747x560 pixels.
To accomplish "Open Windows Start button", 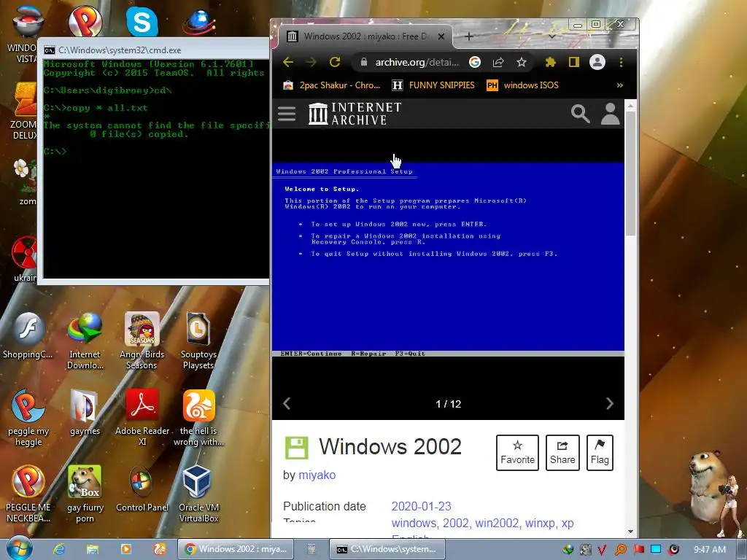I will tap(20, 548).
